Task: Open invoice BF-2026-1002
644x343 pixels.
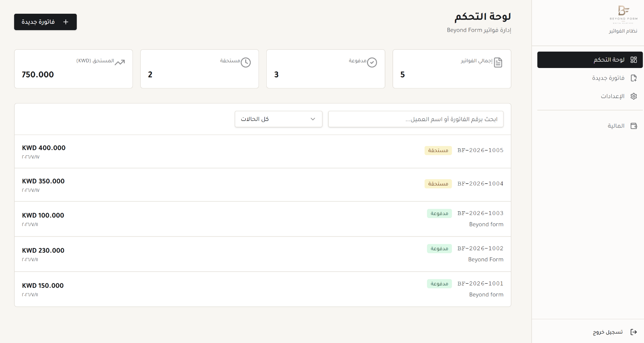Action: click(x=263, y=254)
